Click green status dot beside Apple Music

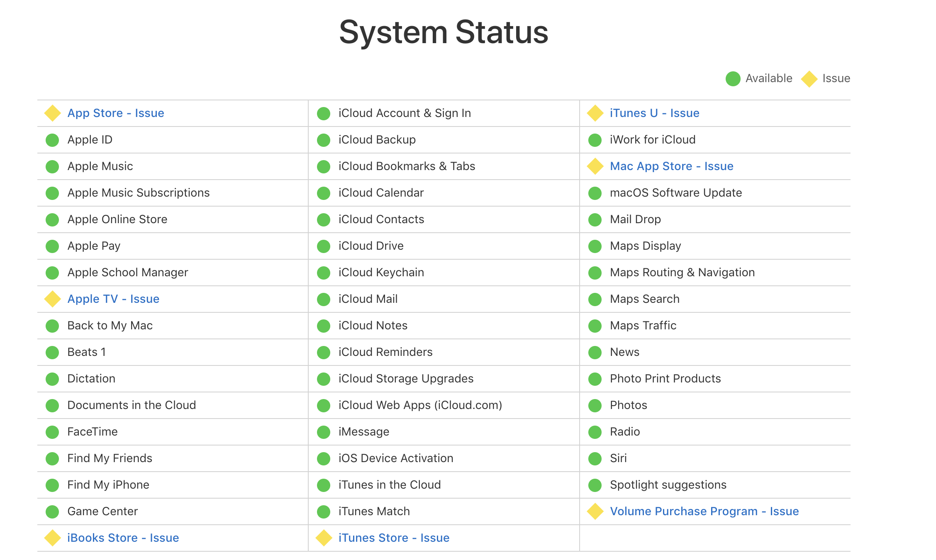point(52,166)
